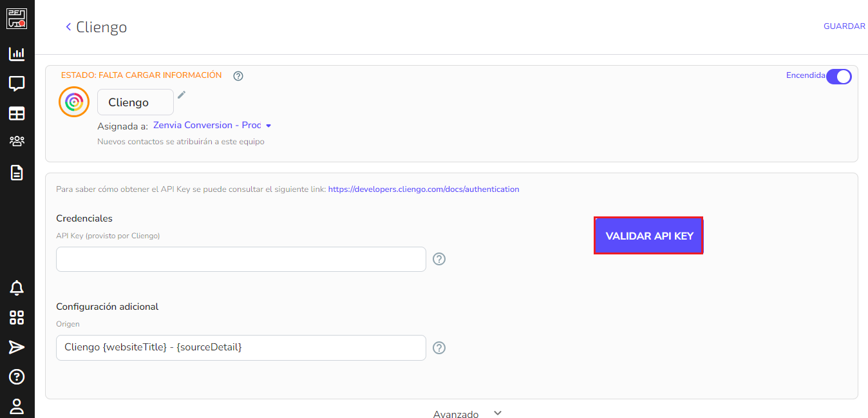The image size is (868, 418).
Task: Click 'Nuevos contactos se atribuirán a este equipo' text
Action: tap(181, 142)
